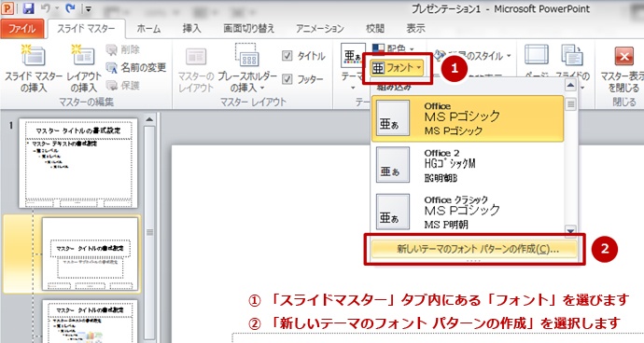The image size is (644, 343).
Task: Insert a new slide master (スライド マスターの挿入)
Action: tap(34, 68)
